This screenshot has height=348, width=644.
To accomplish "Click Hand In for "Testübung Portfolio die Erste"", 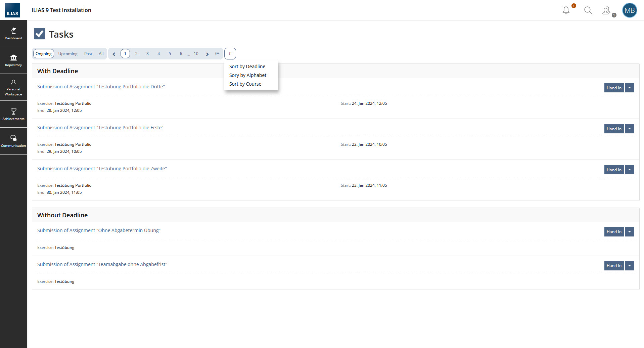I will click(614, 129).
